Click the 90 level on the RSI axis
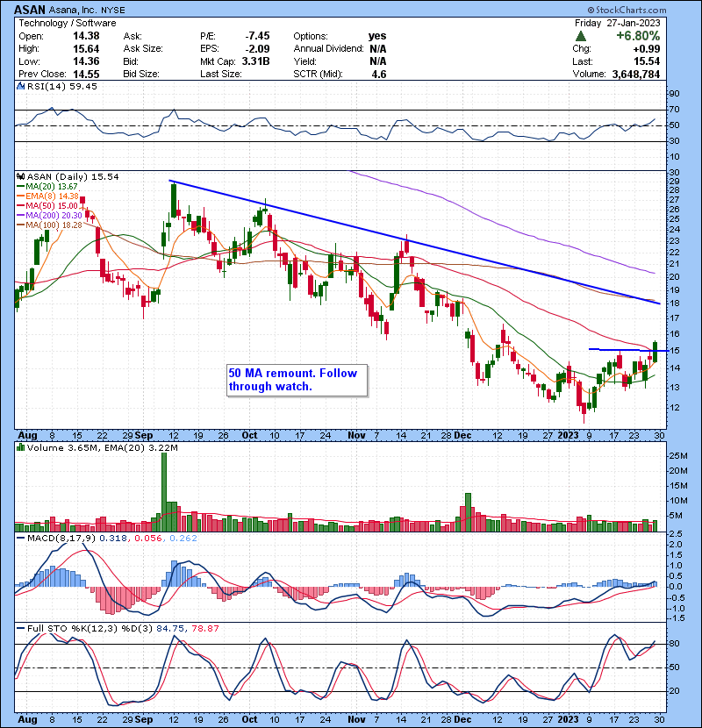 click(x=674, y=94)
